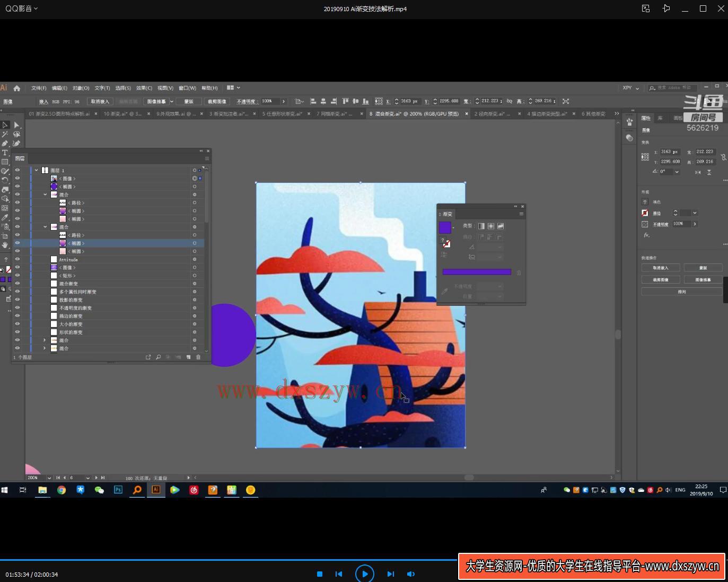This screenshot has height=582, width=728.
Task: Select the Selection (black arrow) tool
Action: [5, 125]
